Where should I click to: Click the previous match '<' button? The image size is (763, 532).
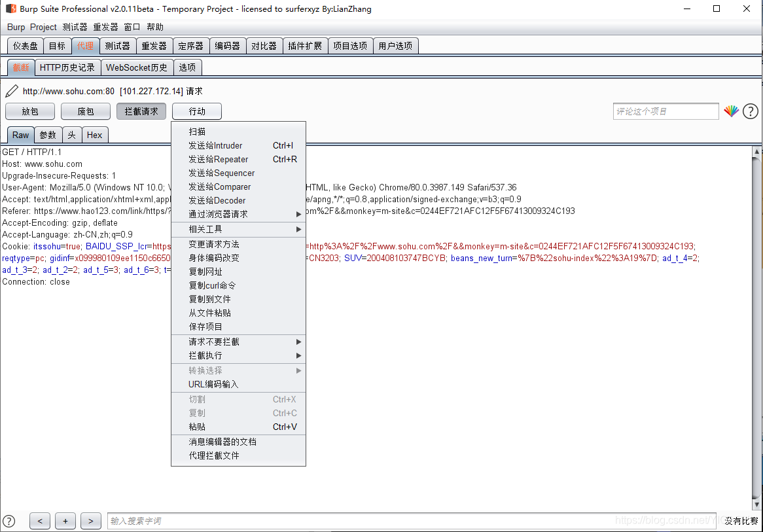point(40,521)
